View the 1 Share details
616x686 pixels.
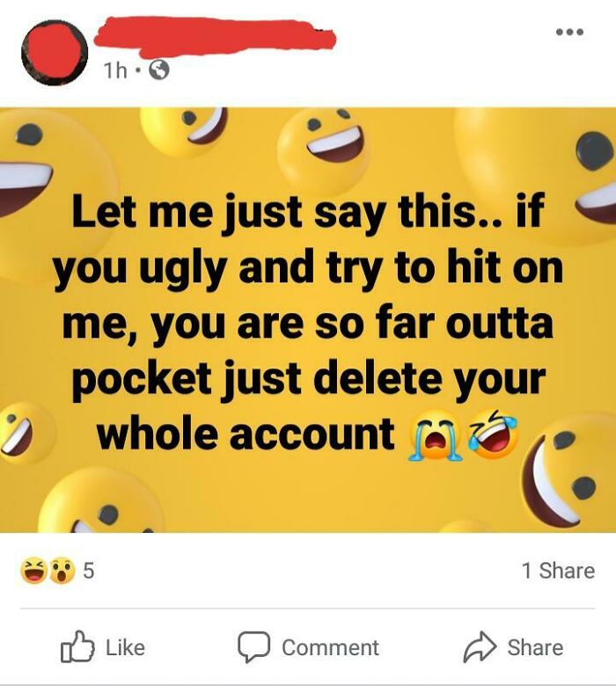558,571
